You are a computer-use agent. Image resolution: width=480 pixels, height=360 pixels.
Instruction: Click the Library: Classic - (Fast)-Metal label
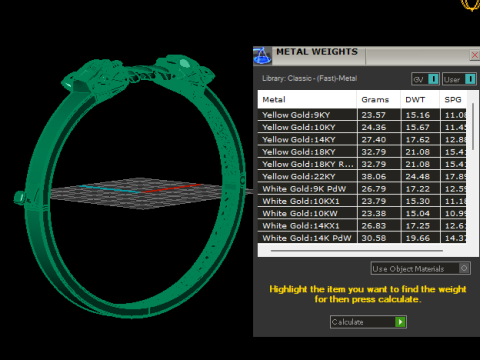309,78
